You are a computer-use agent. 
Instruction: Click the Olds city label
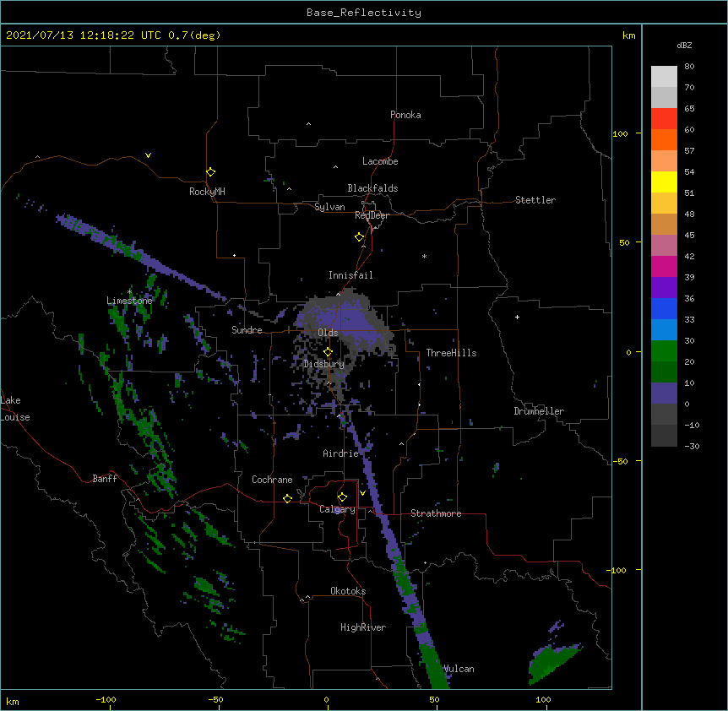tap(328, 333)
